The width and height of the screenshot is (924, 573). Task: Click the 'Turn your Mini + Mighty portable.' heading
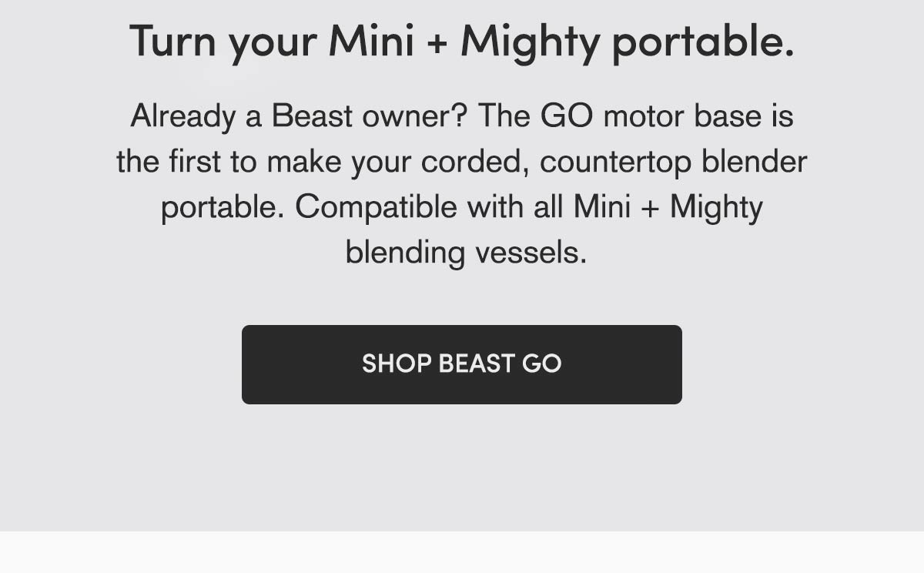tap(461, 42)
